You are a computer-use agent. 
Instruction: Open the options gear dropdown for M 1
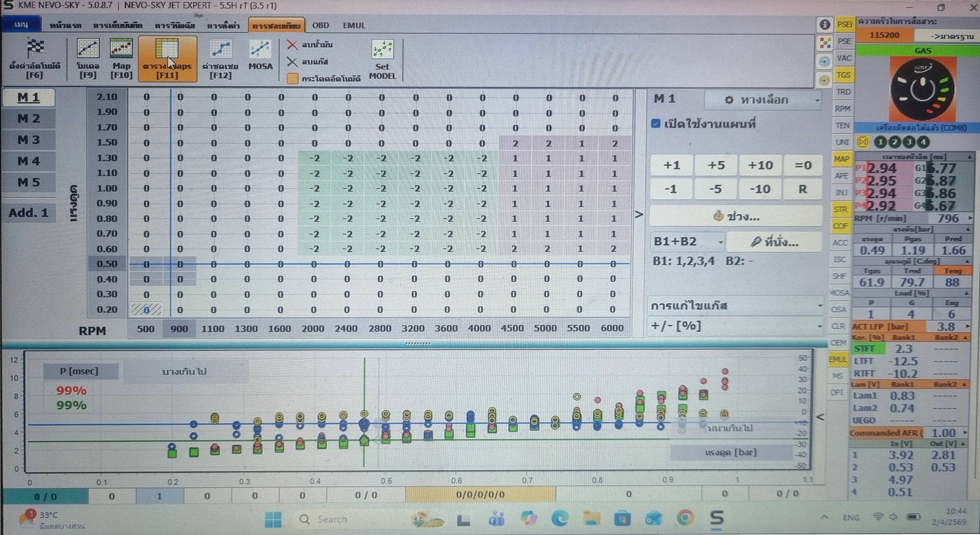[762, 100]
